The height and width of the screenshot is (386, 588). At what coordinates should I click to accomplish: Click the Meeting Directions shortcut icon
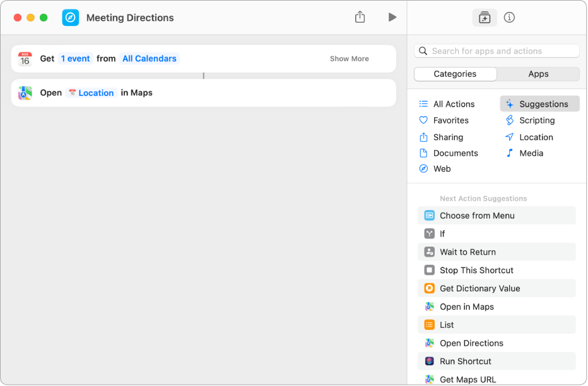click(x=71, y=18)
